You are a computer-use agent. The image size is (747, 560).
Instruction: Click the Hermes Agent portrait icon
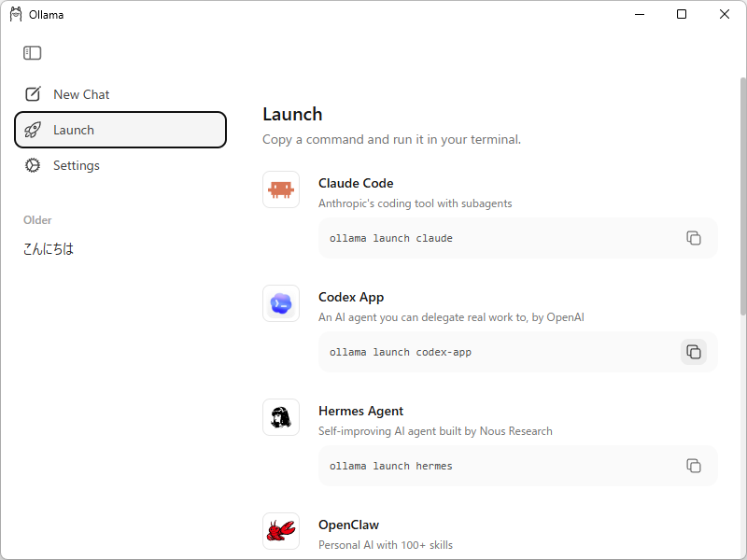281,417
